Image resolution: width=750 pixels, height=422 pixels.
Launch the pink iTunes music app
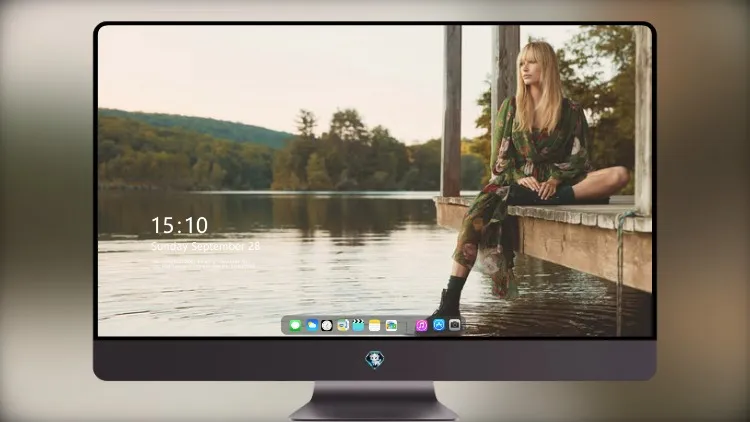click(421, 325)
